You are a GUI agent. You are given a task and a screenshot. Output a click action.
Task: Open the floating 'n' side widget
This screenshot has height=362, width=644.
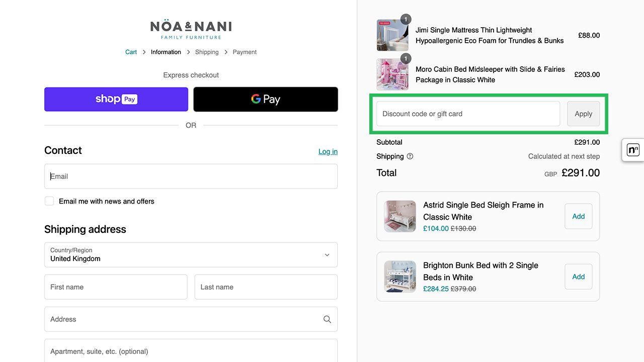633,150
